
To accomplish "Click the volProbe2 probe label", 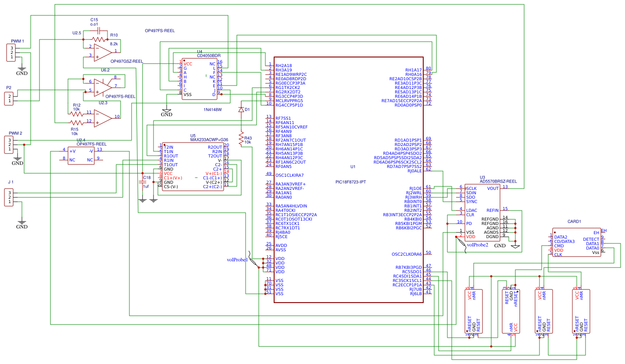I will tap(477, 245).
